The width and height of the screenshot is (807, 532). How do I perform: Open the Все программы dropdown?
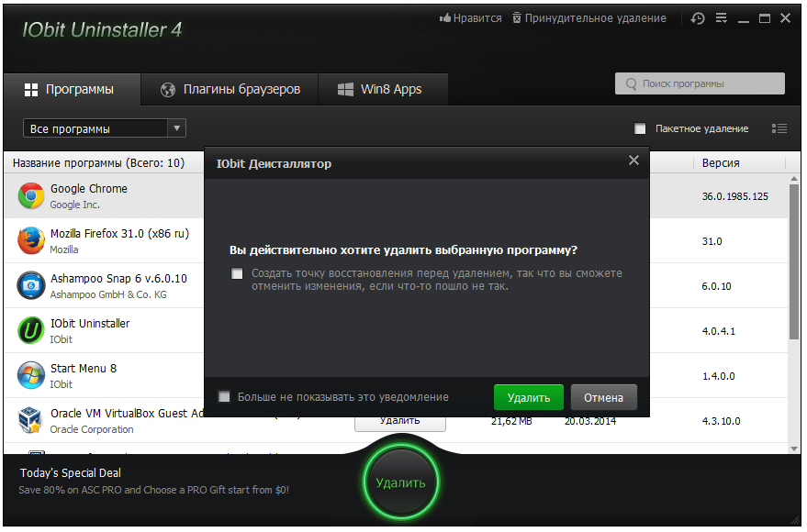click(105, 128)
